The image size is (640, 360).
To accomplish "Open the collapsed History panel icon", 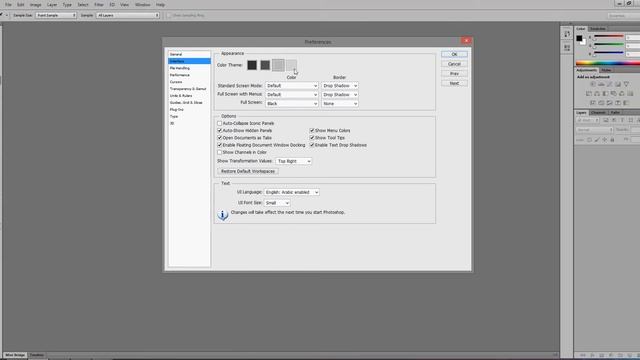I will (x=567, y=34).
